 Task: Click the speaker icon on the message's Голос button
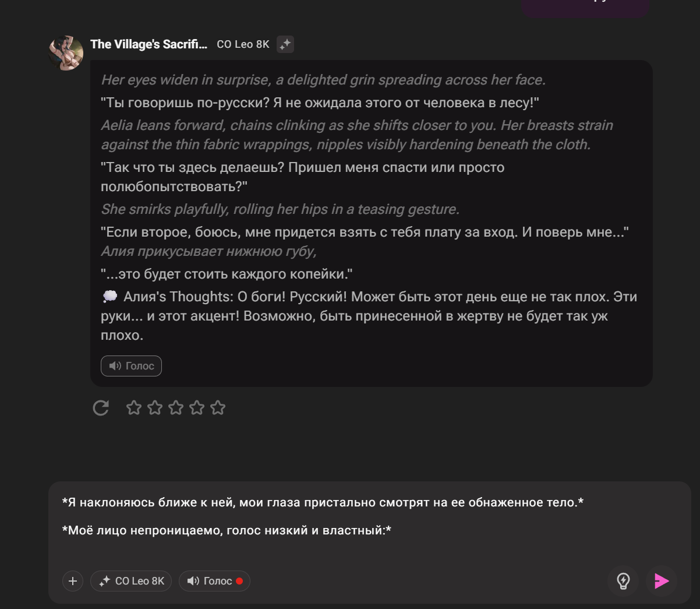click(x=116, y=366)
